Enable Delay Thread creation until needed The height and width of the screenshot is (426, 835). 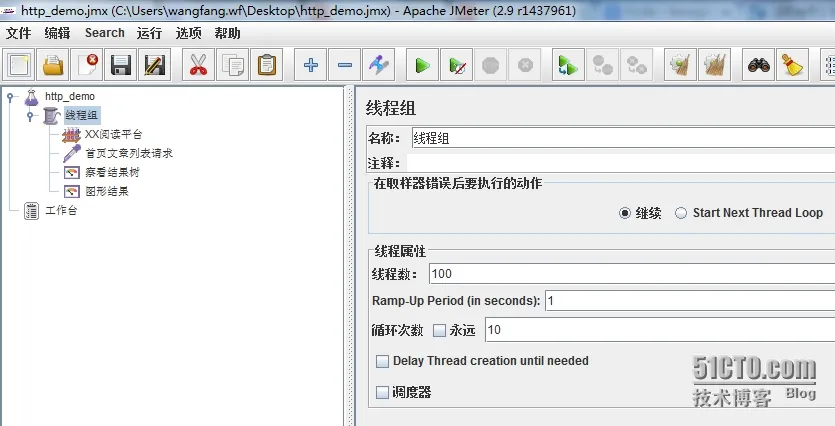pos(382,362)
